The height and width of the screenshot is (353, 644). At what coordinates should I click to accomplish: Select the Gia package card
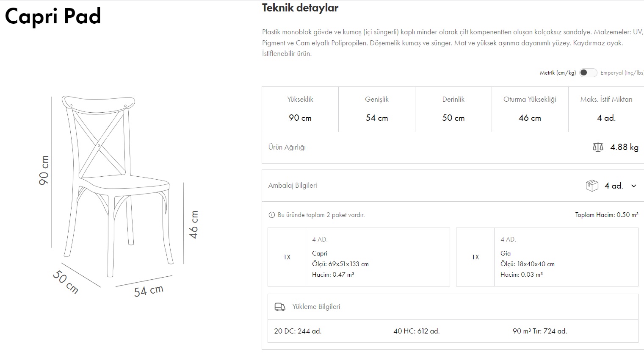[547, 257]
